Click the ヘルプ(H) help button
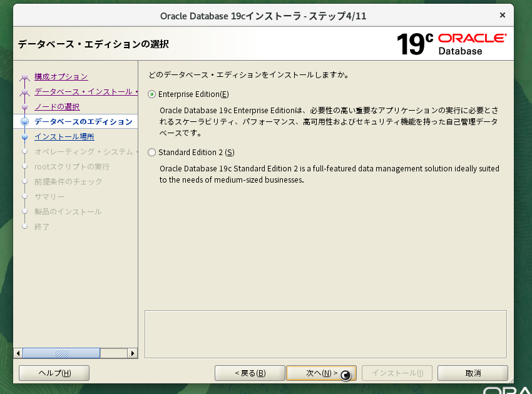 [54, 373]
